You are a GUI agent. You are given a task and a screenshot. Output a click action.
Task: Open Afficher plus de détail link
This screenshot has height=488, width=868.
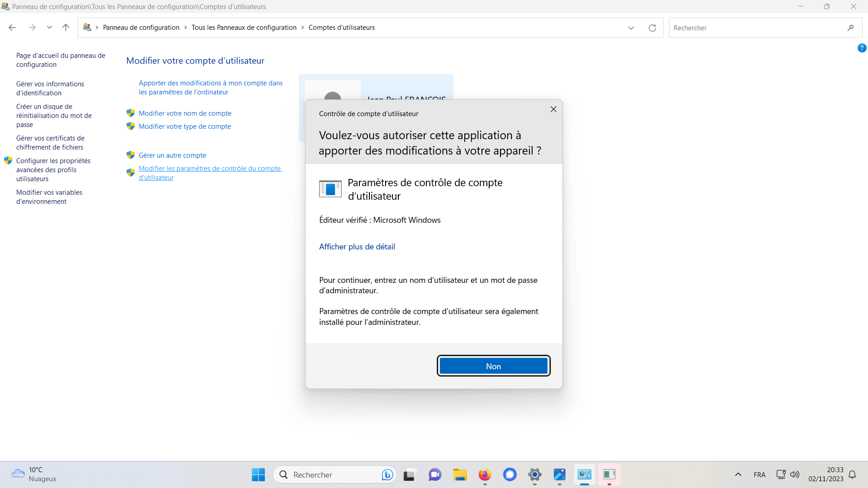(357, 247)
